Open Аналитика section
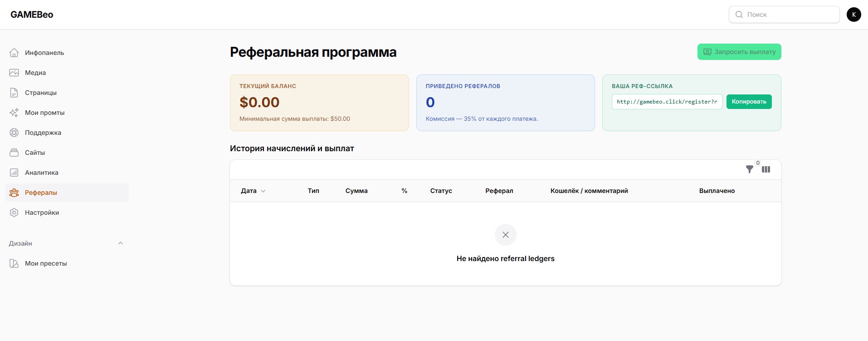 coord(67,173)
